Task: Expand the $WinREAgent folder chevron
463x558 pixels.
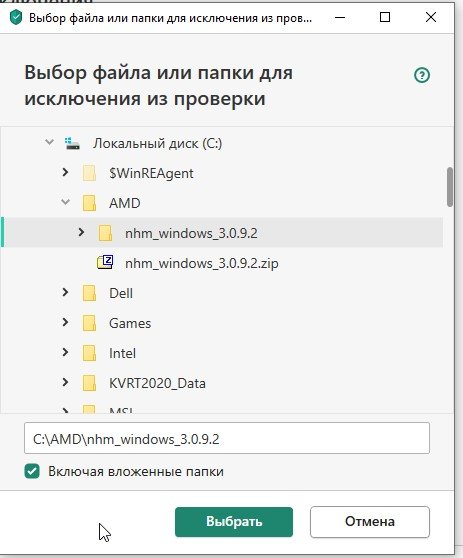Action: tap(65, 173)
